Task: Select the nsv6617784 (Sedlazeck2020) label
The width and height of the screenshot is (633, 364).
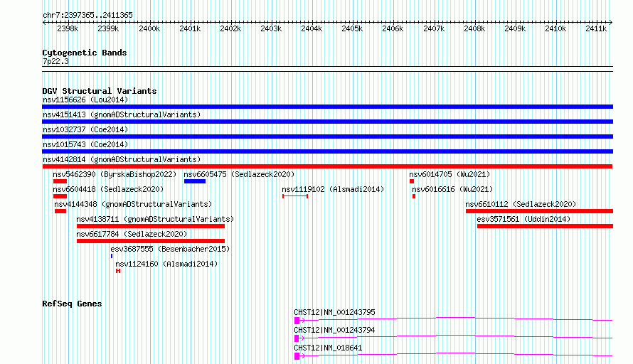Action: click(x=132, y=234)
